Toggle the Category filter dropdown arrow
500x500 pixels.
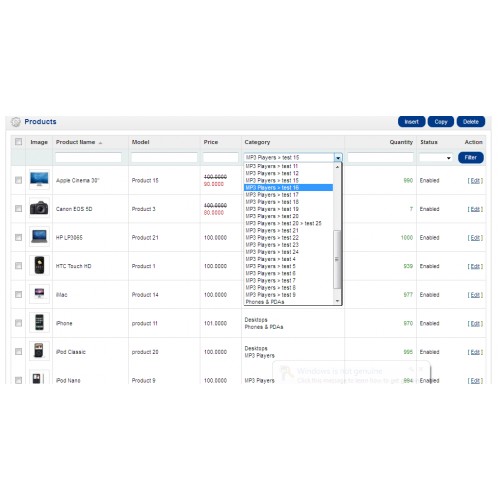click(338, 158)
